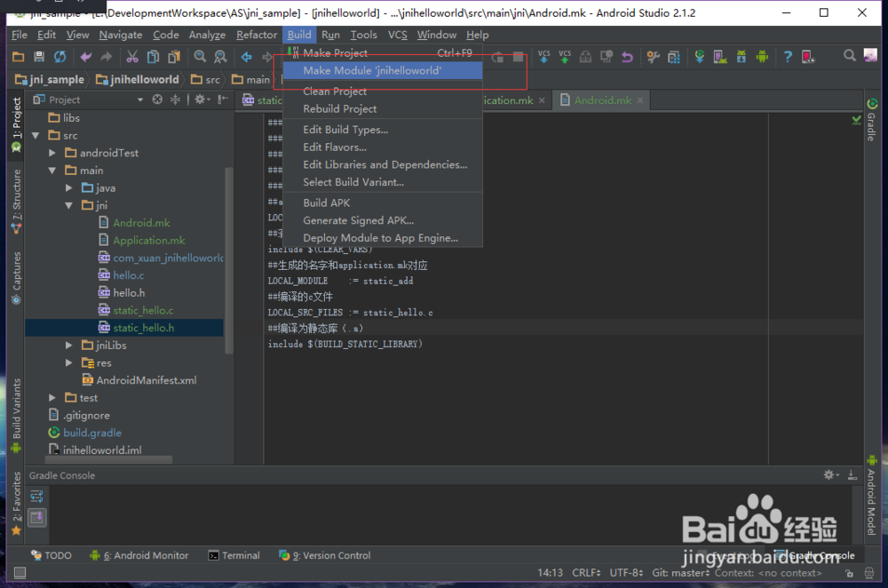Image resolution: width=888 pixels, height=588 pixels.
Task: Expand the jniLibs folder node
Action: click(68, 345)
